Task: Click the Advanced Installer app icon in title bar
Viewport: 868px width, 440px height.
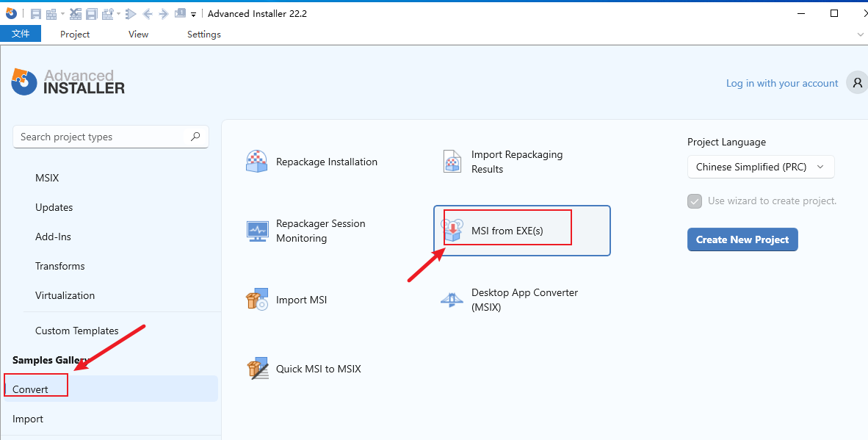Action: pos(11,13)
